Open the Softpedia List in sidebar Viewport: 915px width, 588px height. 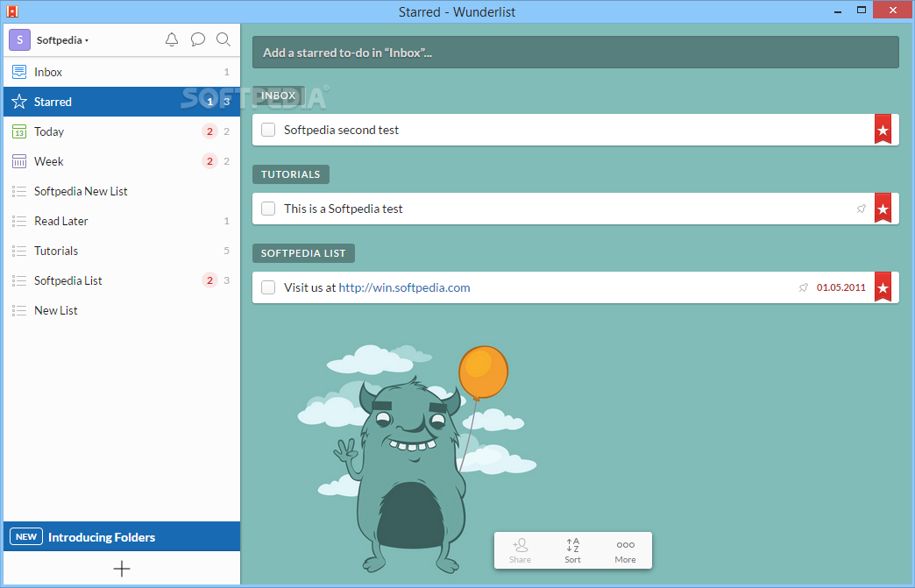(x=121, y=280)
